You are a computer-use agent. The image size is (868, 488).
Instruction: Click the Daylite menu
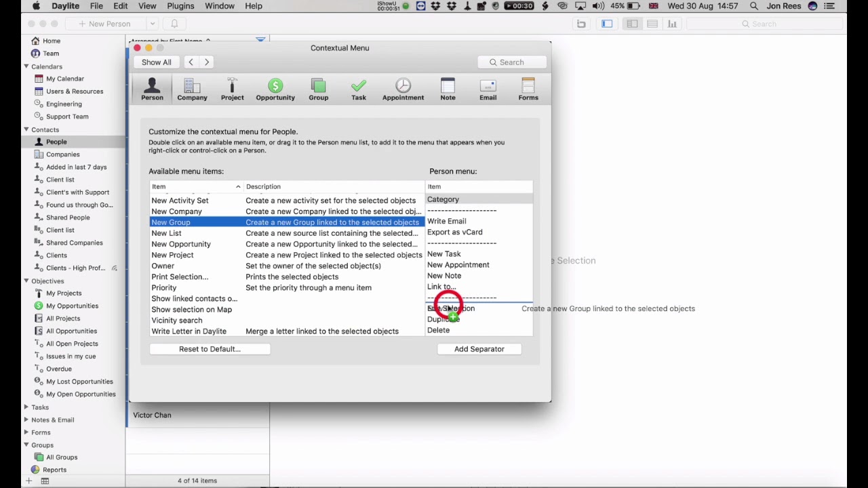point(66,6)
